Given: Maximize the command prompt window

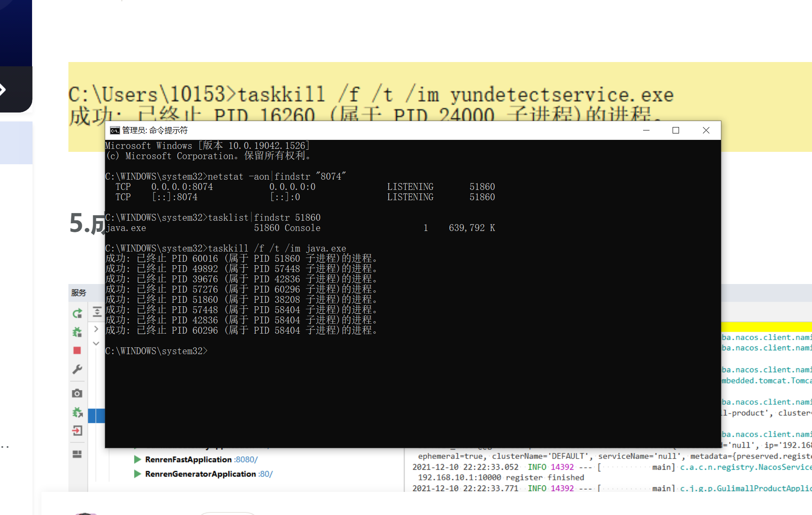Looking at the screenshot, I should [676, 130].
